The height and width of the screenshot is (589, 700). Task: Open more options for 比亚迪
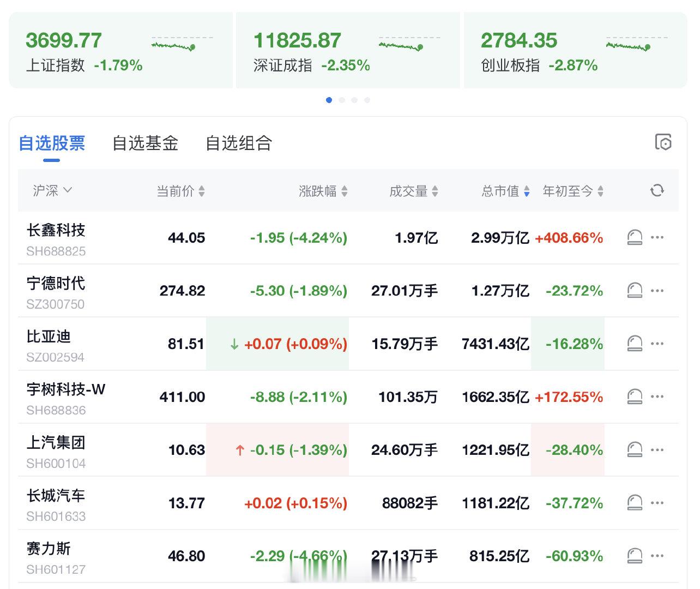click(657, 344)
